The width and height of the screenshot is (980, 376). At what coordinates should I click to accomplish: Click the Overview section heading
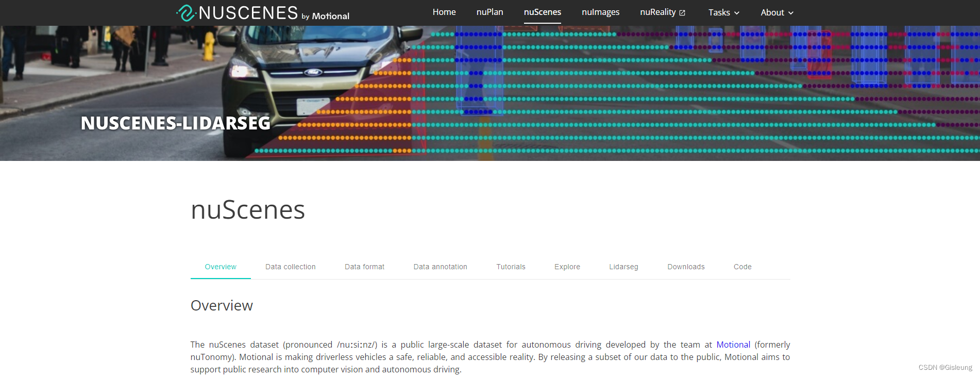[x=222, y=305]
